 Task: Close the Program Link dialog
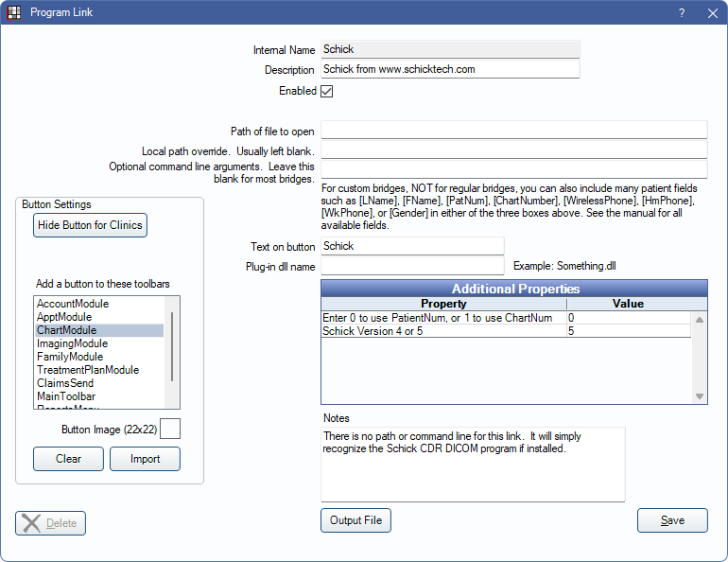[712, 12]
